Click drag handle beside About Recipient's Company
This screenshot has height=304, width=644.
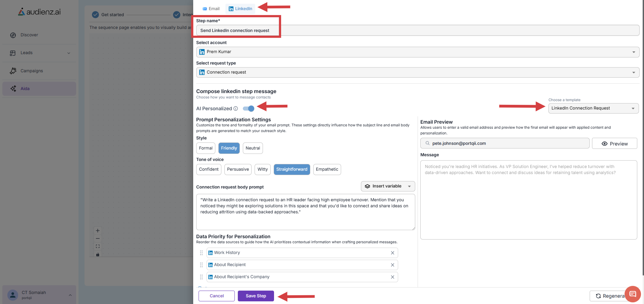tap(201, 277)
